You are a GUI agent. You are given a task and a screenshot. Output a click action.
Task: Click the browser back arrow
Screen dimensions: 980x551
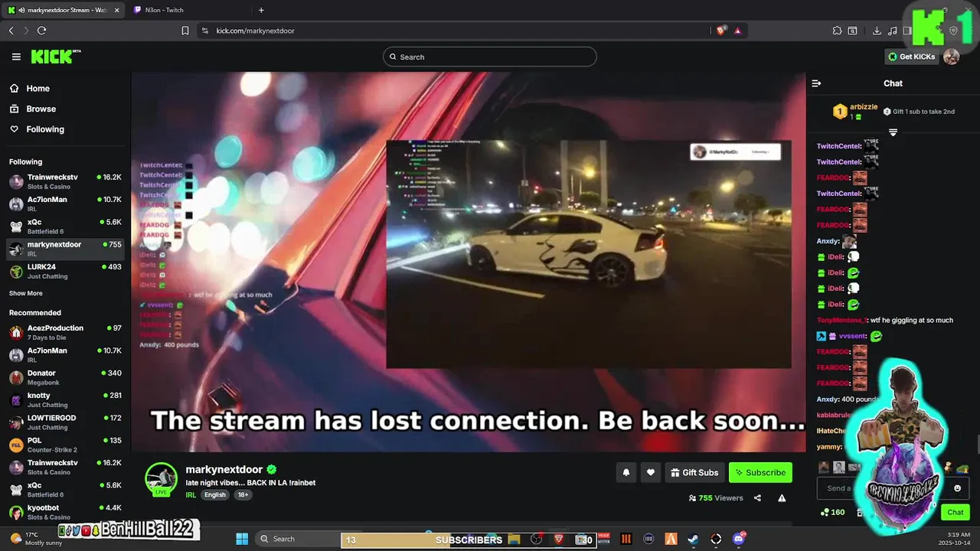pyautogui.click(x=11, y=31)
